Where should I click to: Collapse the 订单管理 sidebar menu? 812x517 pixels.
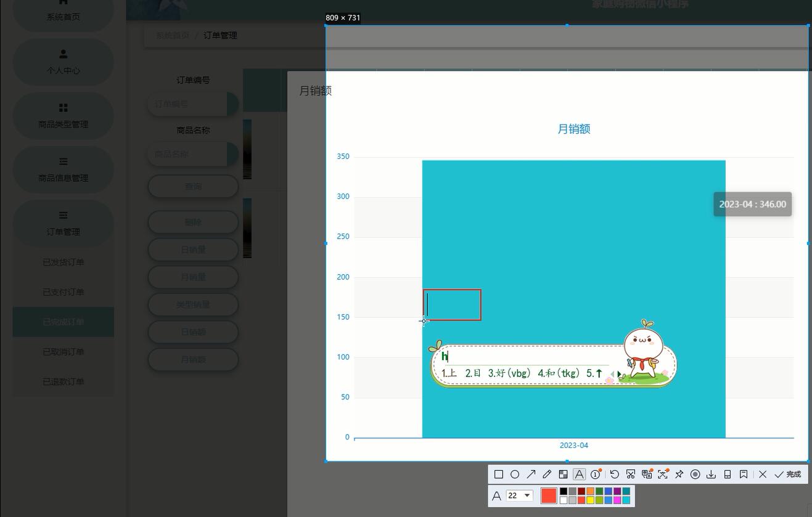pyautogui.click(x=63, y=224)
